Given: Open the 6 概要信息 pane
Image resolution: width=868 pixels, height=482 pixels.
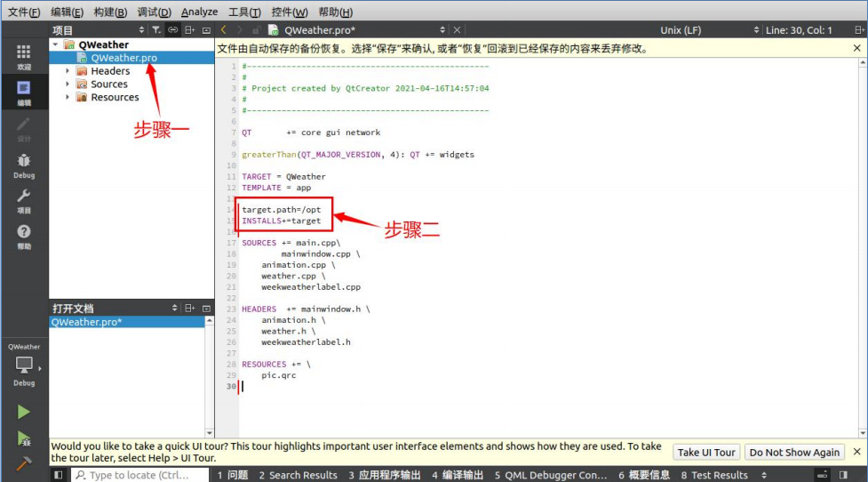Looking at the screenshot, I should [644, 475].
